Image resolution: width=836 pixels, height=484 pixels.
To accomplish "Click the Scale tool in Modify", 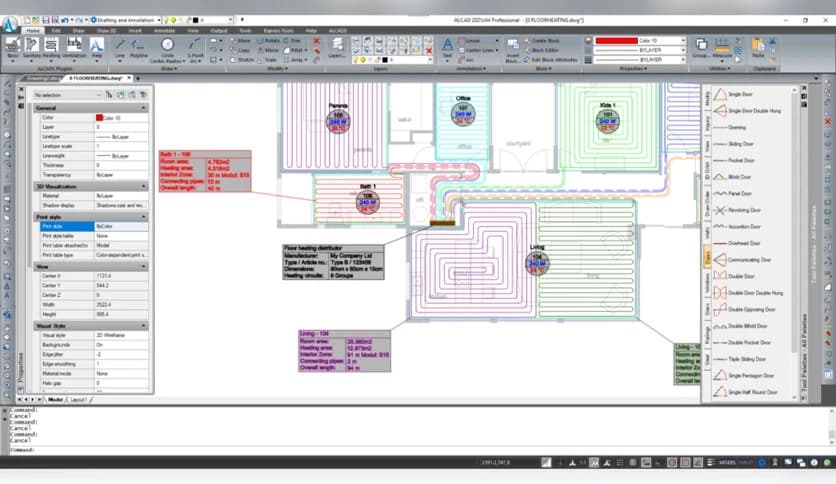I will (268, 60).
